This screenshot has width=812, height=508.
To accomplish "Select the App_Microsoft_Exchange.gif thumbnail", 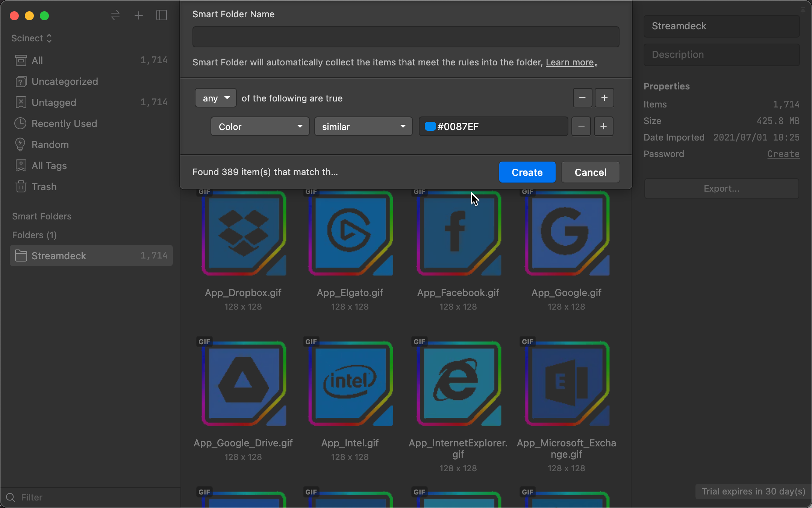I will (x=567, y=383).
